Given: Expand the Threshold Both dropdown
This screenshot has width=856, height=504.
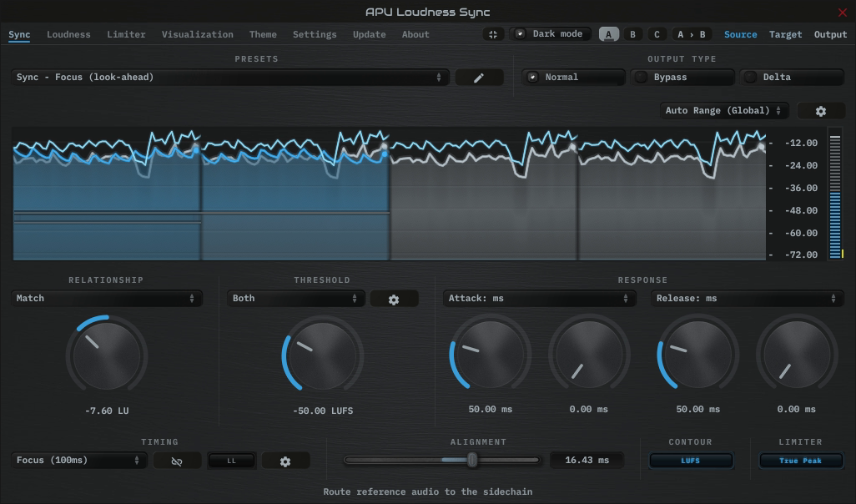Looking at the screenshot, I should [295, 299].
